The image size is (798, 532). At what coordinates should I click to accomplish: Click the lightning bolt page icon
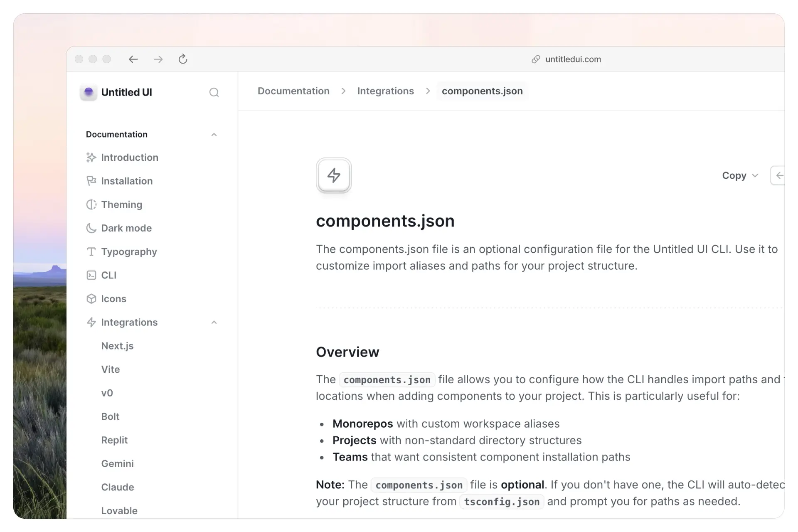click(333, 175)
